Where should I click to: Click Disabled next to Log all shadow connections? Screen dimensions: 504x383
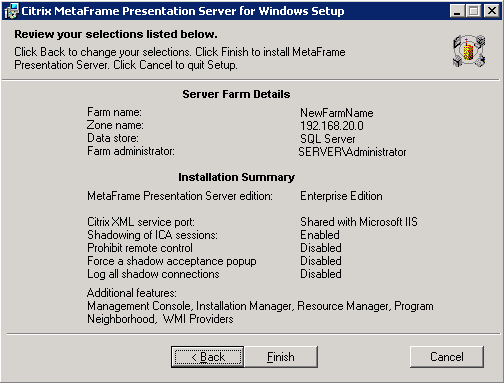coord(321,274)
